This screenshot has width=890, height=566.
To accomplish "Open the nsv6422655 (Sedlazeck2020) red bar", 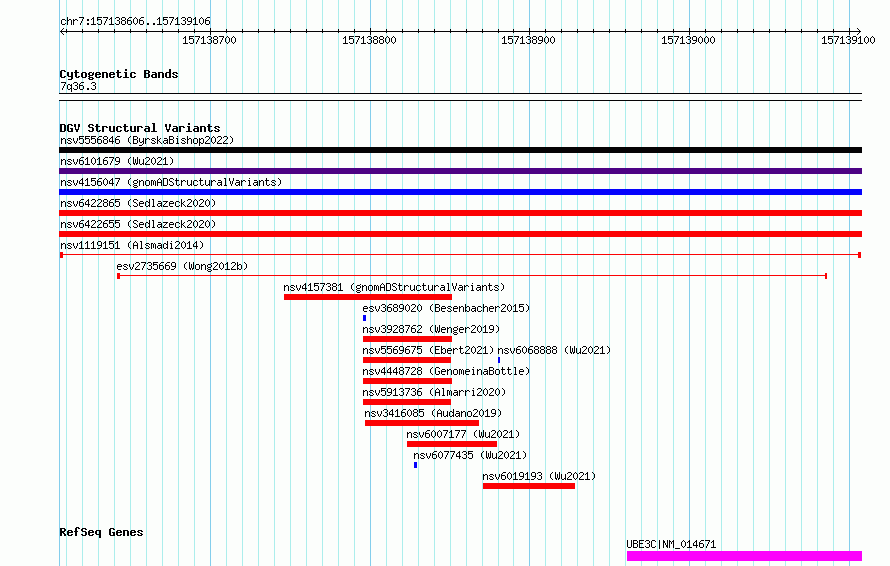I will point(460,234).
